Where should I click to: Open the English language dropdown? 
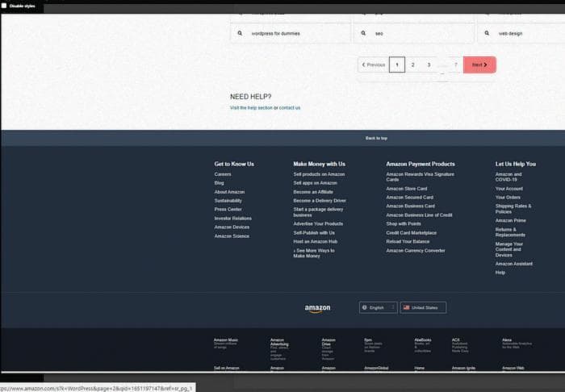pyautogui.click(x=378, y=307)
